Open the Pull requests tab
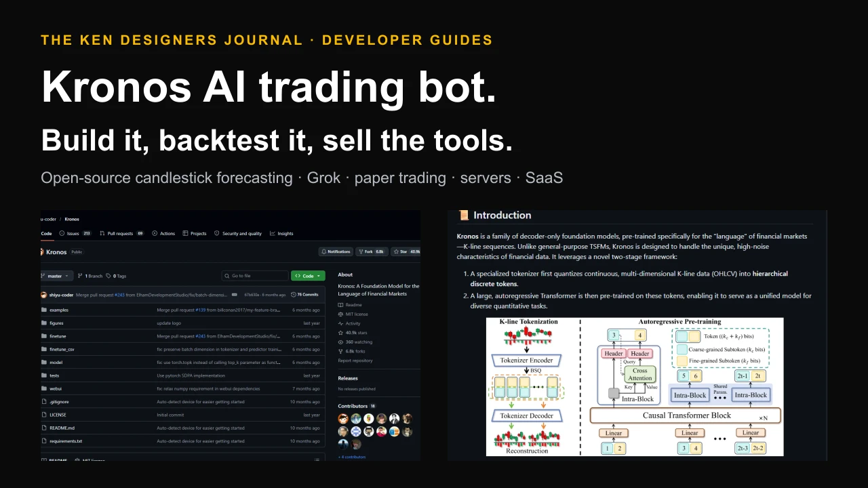 121,233
